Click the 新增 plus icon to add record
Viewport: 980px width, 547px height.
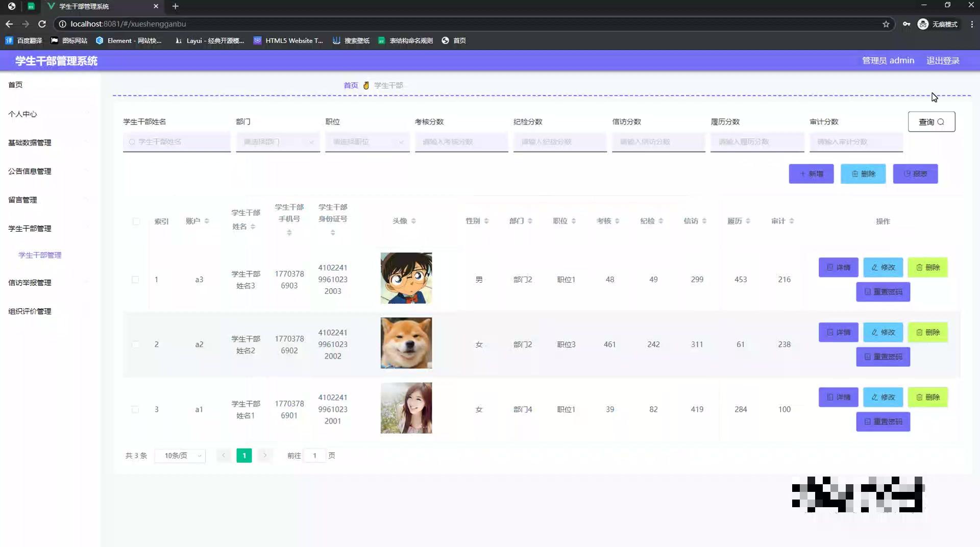[x=802, y=173]
